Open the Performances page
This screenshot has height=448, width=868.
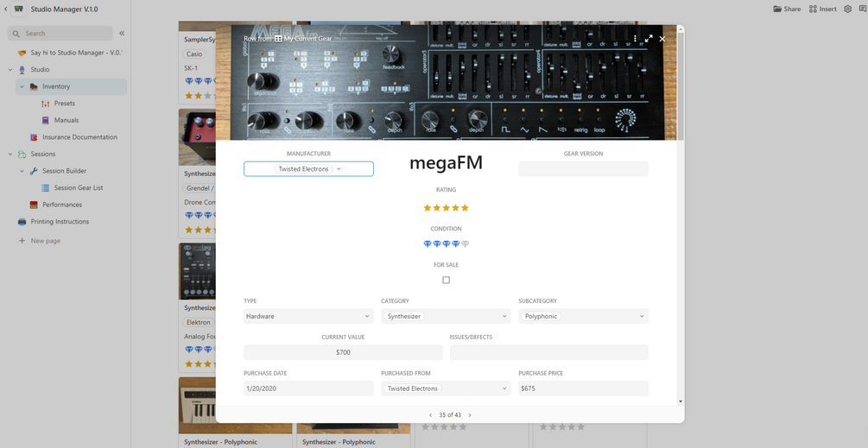(62, 205)
